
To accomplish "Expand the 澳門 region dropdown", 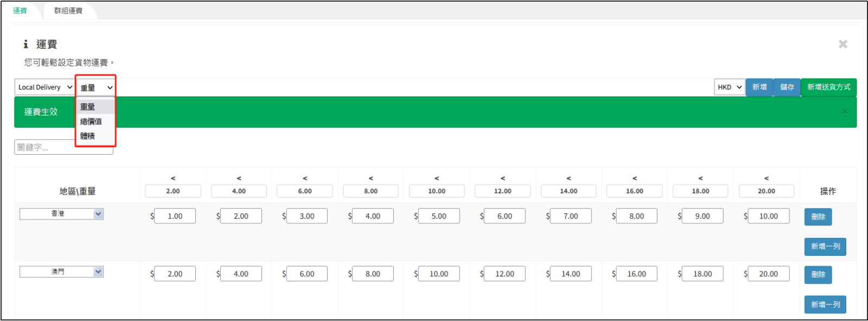I will 61,272.
